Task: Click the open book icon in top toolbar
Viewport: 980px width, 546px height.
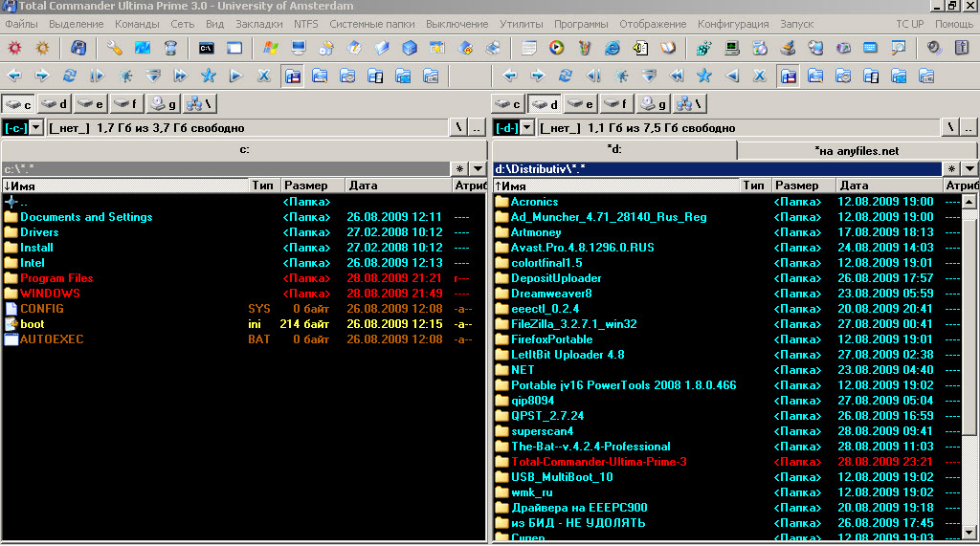Action: coord(668,48)
